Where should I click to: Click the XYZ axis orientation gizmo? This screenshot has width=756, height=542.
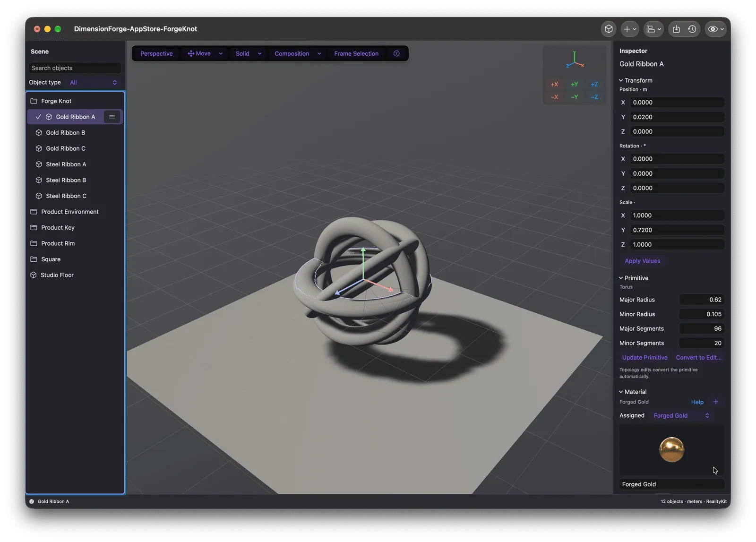pyautogui.click(x=575, y=60)
